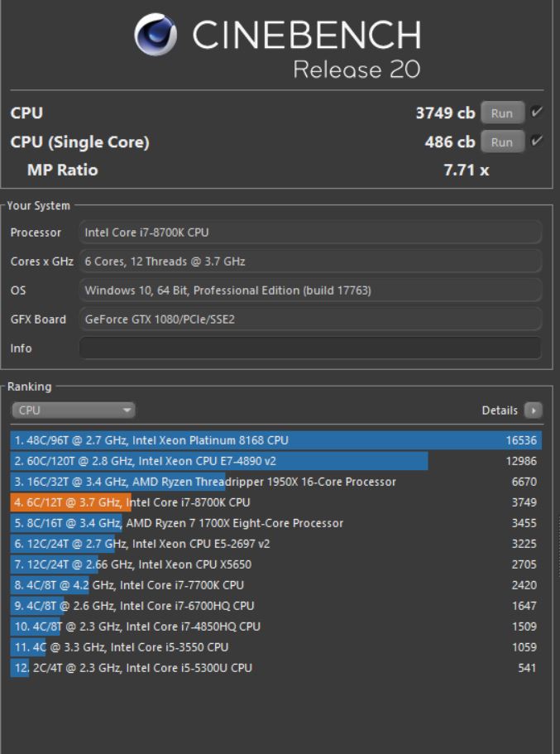Click the Details label in Ranking

500,411
